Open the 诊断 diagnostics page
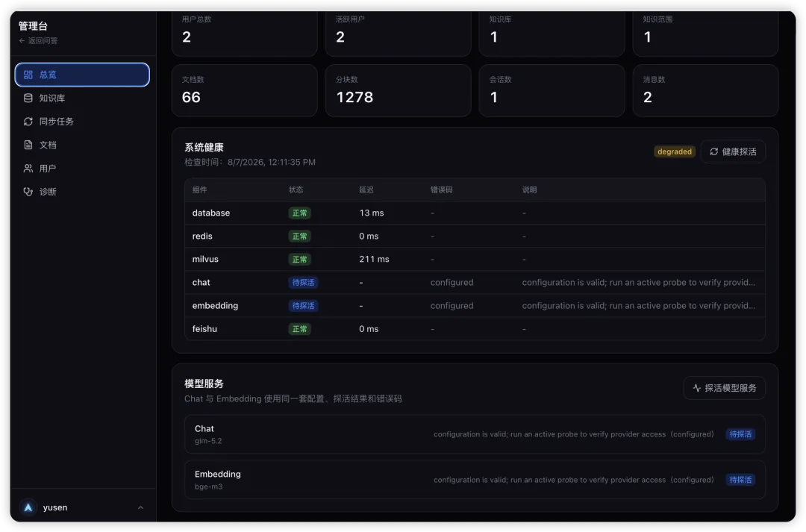 coord(82,192)
